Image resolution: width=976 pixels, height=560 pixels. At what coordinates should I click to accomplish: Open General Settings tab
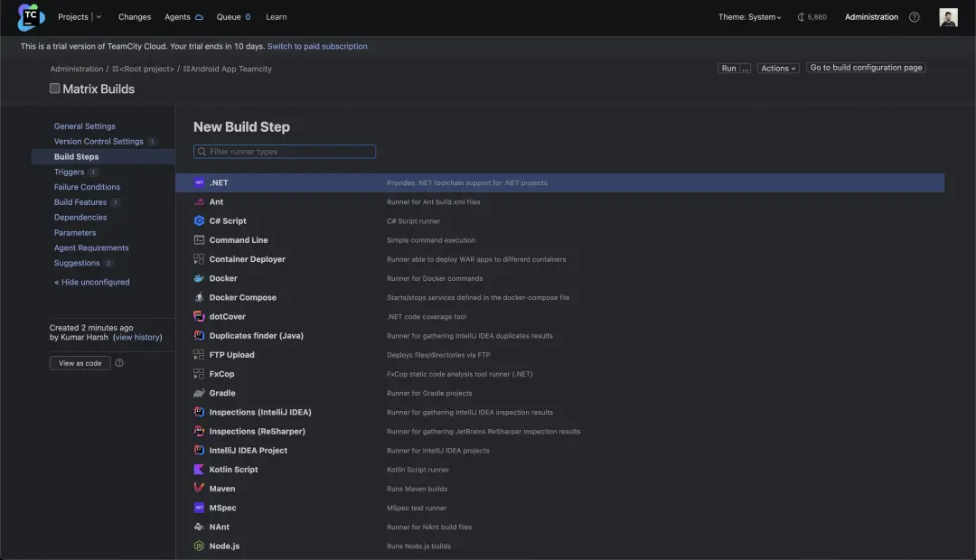point(85,126)
